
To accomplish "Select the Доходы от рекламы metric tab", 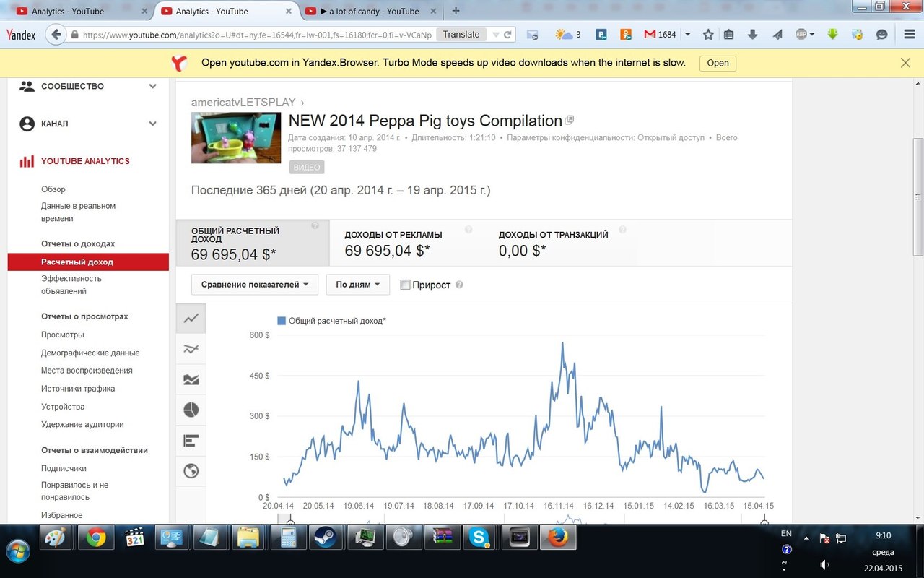I will point(406,243).
